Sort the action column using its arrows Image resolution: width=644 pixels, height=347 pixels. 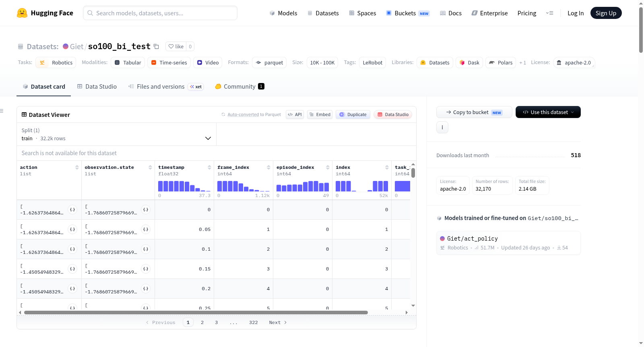(77, 167)
